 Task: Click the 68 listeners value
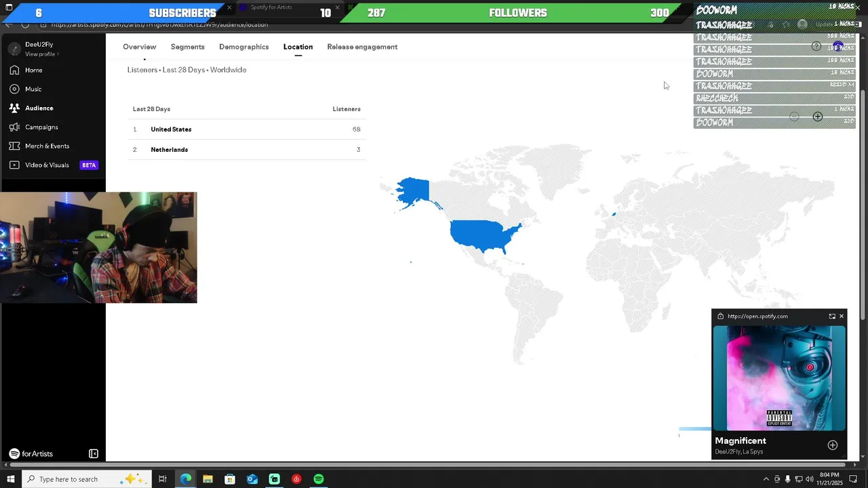point(356,129)
